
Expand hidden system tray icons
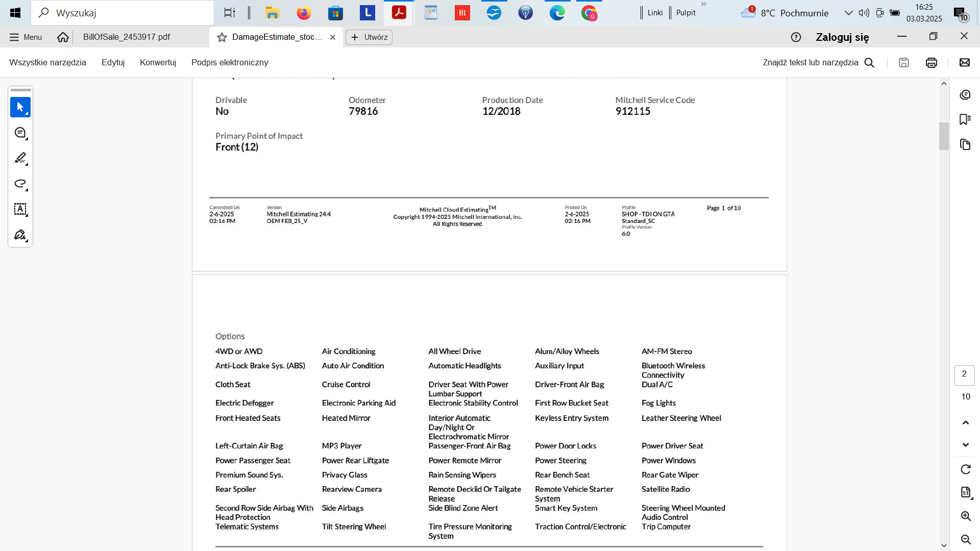(848, 13)
